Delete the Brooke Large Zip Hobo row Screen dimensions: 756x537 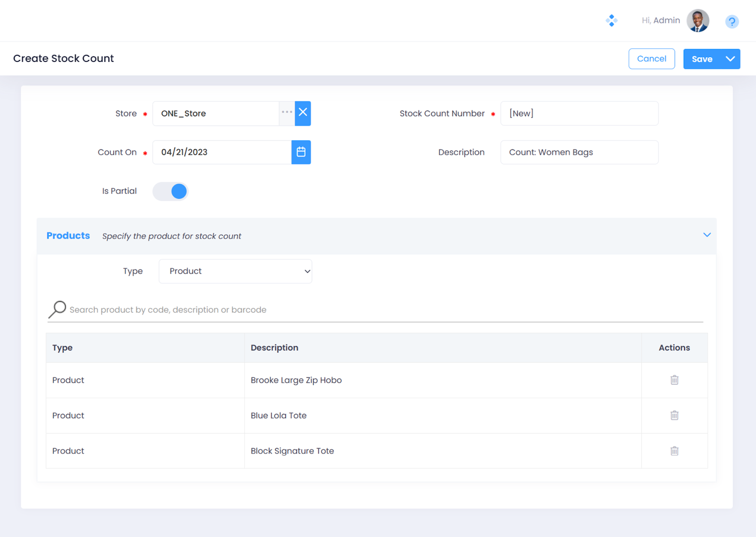click(674, 380)
